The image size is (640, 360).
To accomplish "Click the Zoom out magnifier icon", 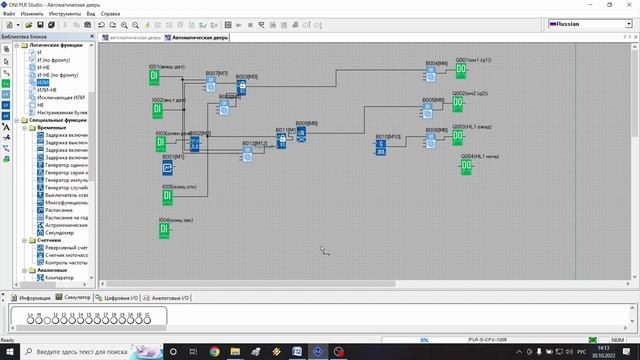I will pos(136,25).
